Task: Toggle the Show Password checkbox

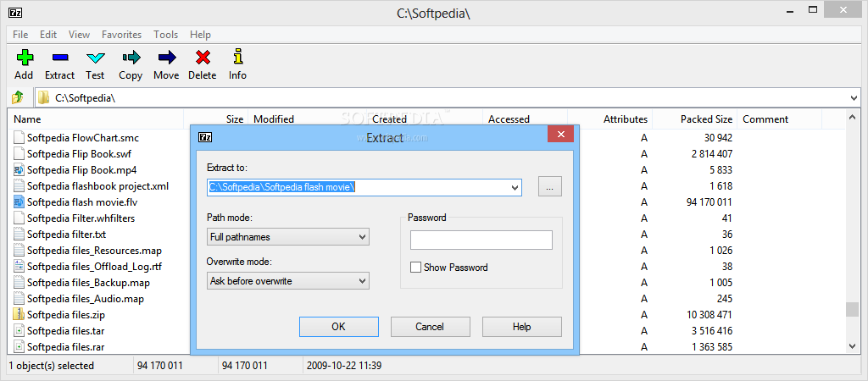Action: point(415,268)
